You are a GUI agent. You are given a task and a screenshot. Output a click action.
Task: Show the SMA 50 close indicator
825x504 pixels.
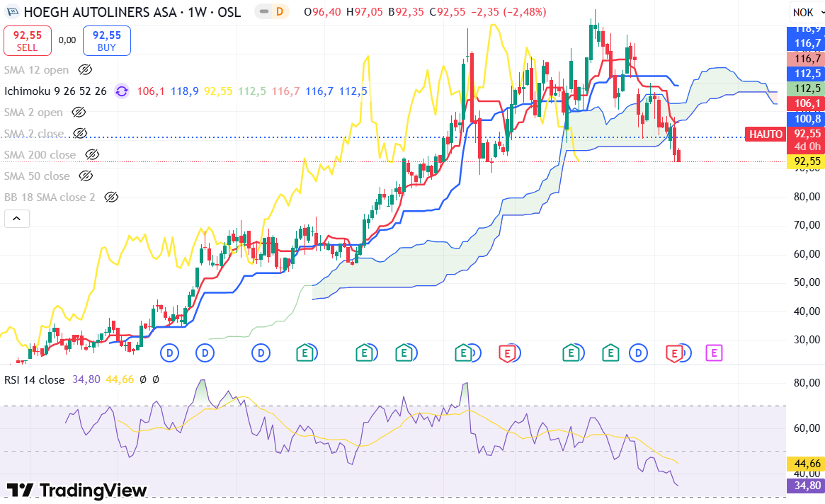(86, 176)
